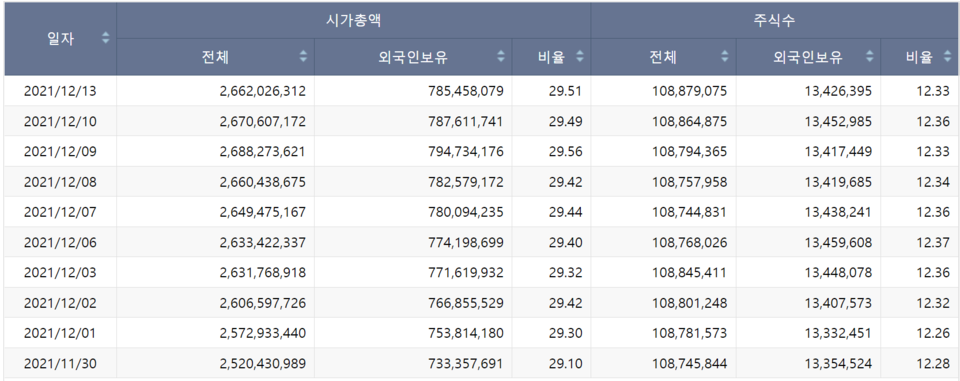Select the date cell 2021/11/30
Screen dimensions: 960x381
pyautogui.click(x=60, y=364)
